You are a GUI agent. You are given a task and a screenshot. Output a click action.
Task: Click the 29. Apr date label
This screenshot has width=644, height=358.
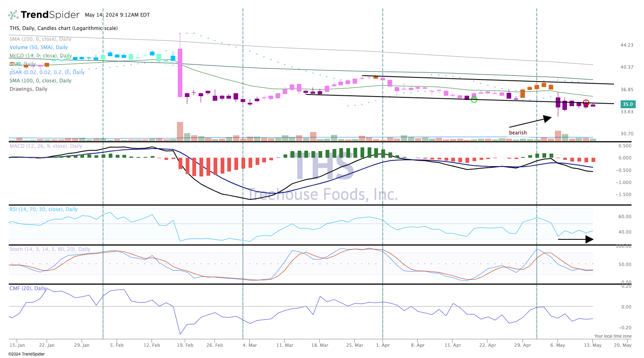[x=522, y=345]
